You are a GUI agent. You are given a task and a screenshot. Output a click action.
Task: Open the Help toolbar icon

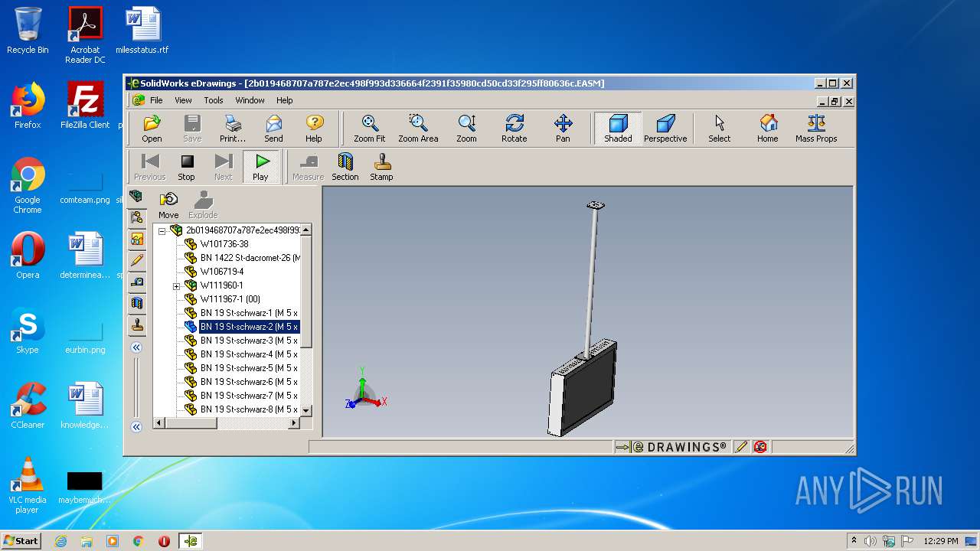pos(314,129)
